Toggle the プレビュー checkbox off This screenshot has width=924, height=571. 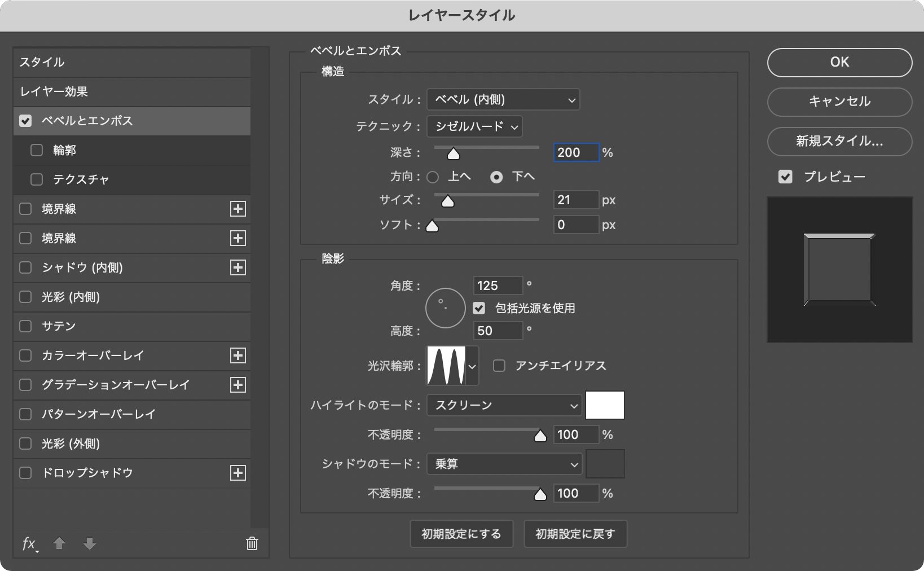coord(785,177)
